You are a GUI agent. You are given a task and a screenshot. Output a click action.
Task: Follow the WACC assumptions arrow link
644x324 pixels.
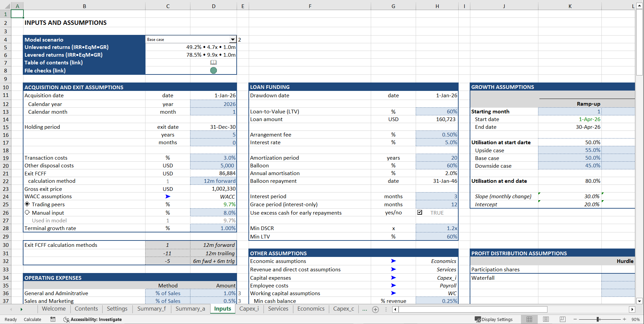pos(168,196)
